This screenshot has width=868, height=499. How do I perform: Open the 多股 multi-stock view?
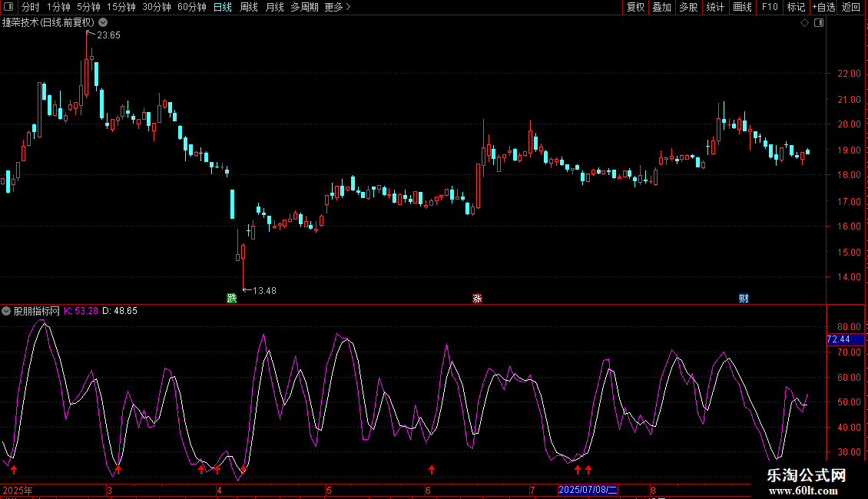[688, 7]
